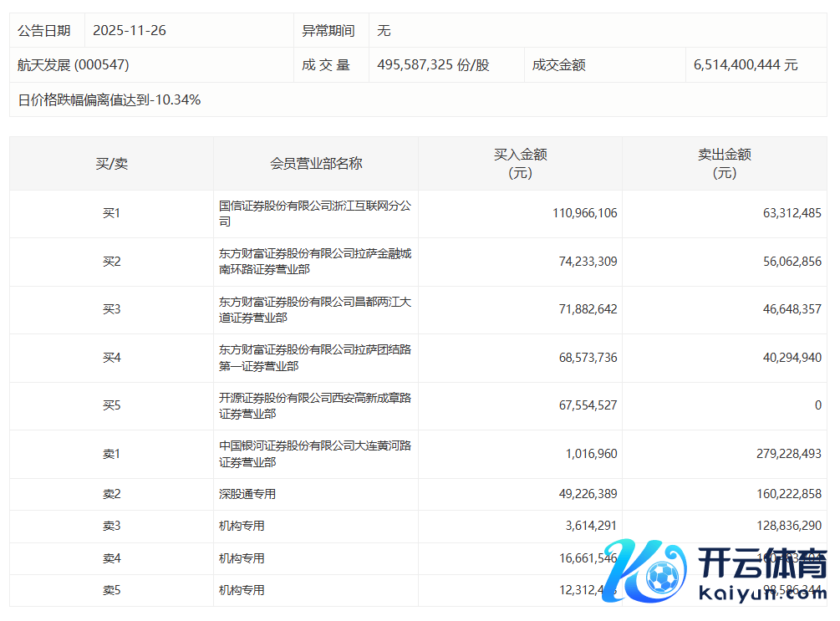Click the turnover value 6,514,400,444 元
The image size is (840, 621).
(746, 65)
